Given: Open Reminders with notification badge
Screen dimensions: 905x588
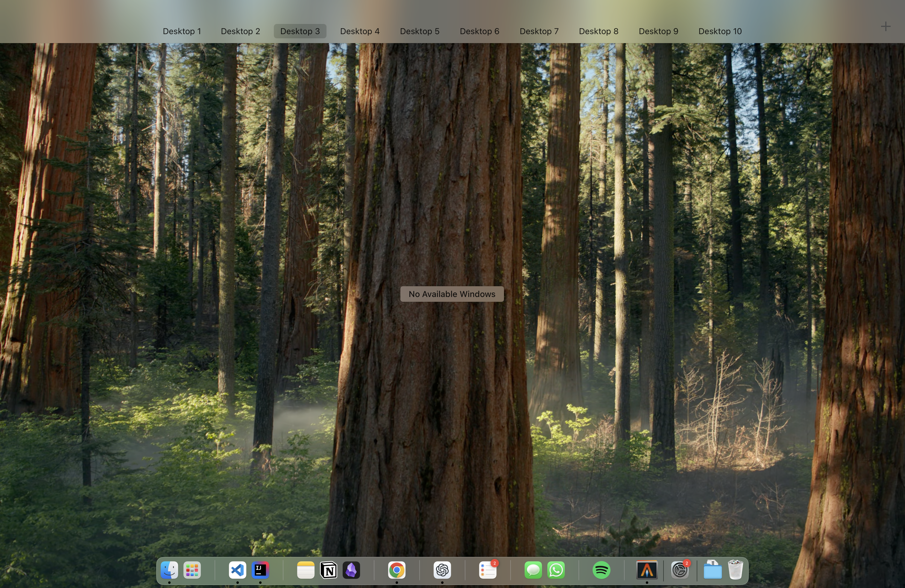Looking at the screenshot, I should coord(488,570).
